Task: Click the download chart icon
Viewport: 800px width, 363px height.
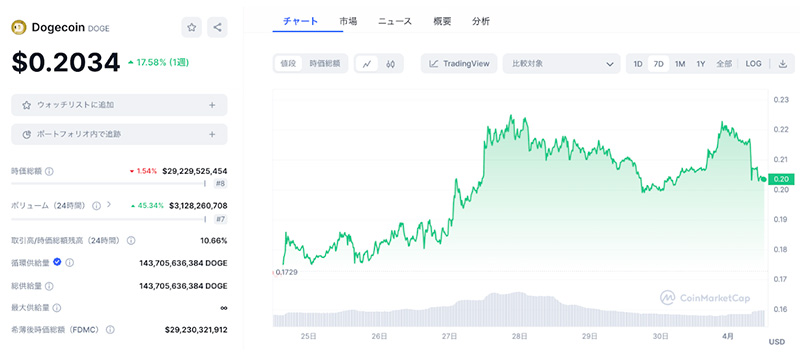Action: click(783, 64)
